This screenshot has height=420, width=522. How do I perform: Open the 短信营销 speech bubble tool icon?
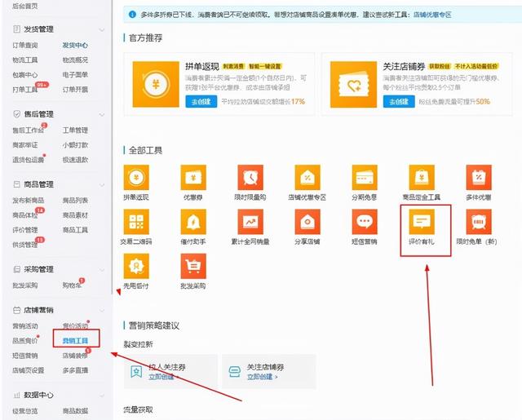365,222
